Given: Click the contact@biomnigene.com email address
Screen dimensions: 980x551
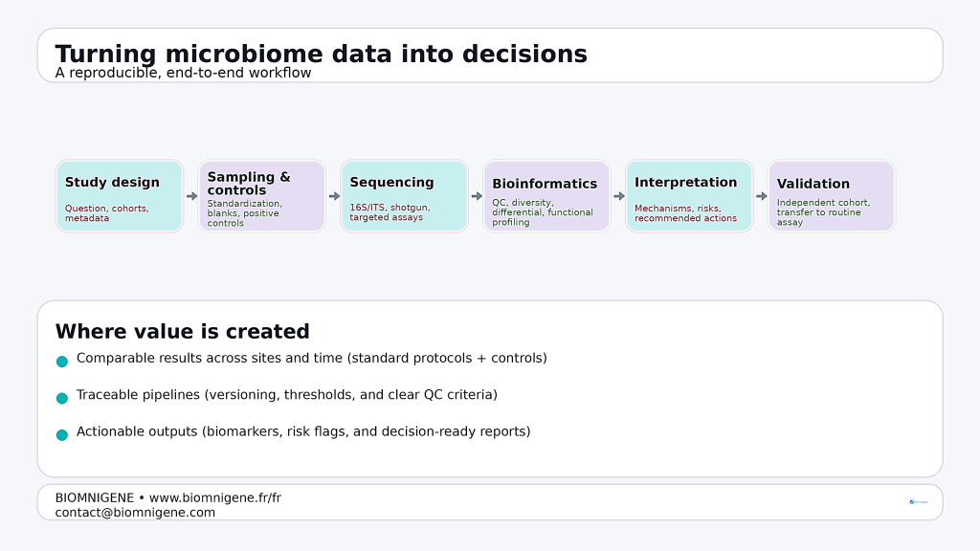Looking at the screenshot, I should tap(135, 513).
